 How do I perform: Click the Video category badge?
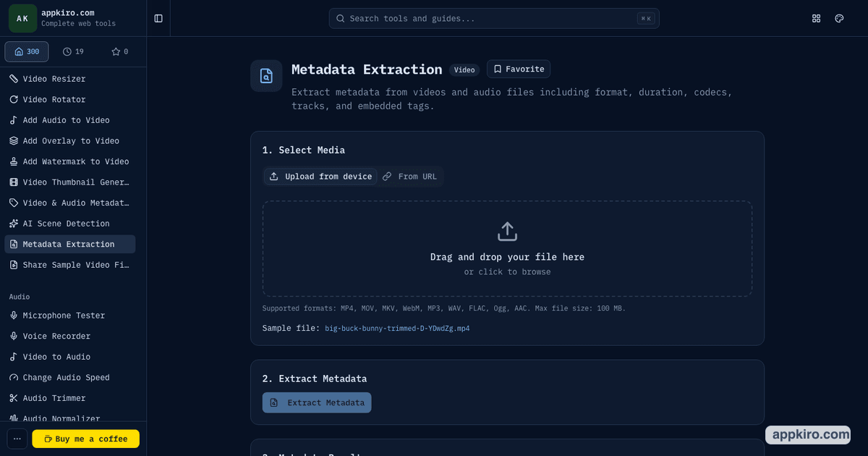pyautogui.click(x=464, y=70)
